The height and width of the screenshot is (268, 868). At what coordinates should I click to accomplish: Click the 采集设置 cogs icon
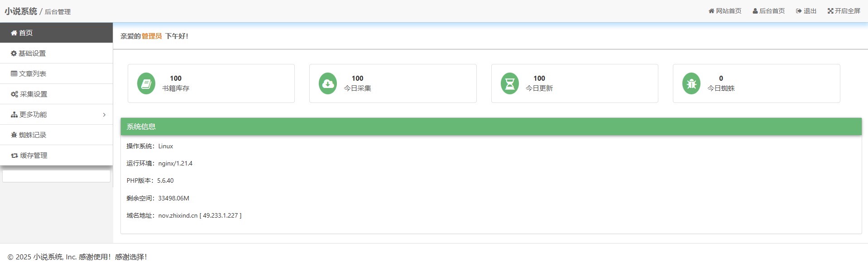click(x=14, y=94)
